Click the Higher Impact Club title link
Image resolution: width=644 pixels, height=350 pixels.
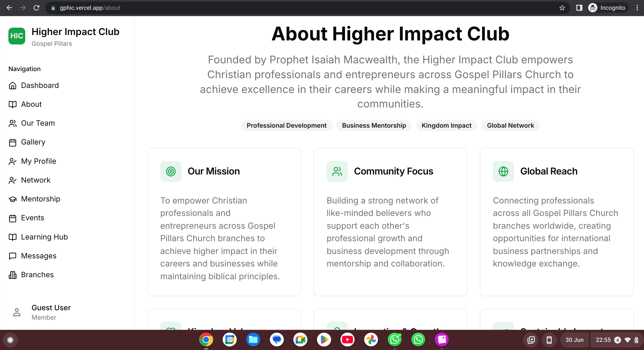(75, 32)
